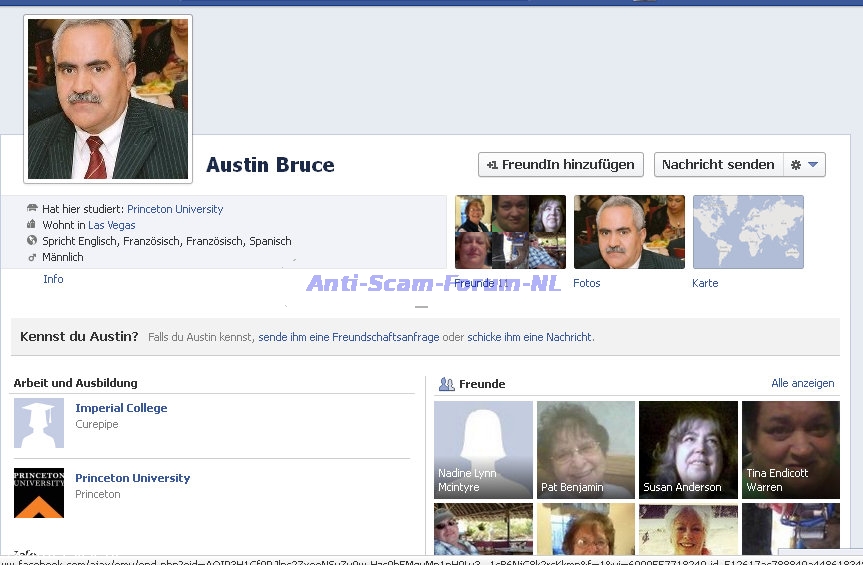Open the Imperial College page link
Image resolution: width=863 pixels, height=565 pixels.
coord(121,408)
